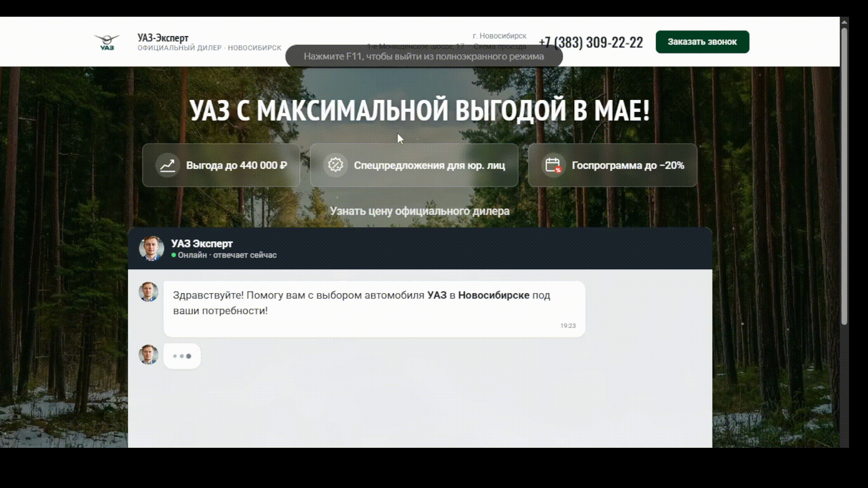Image resolution: width=868 pixels, height=488 pixels.
Task: Click the typing indicator bubble with dots
Action: 182,356
